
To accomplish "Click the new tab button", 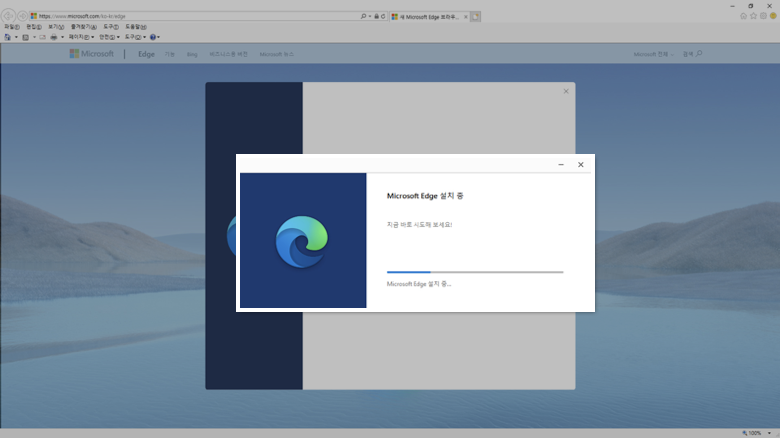I will coord(476,16).
